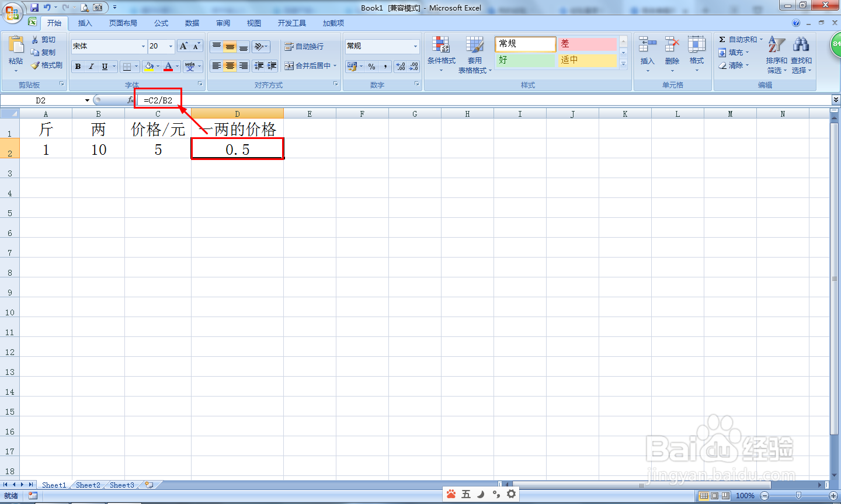Screen dimensions: 841x504
Task: Center text horizontally
Action: pyautogui.click(x=230, y=66)
